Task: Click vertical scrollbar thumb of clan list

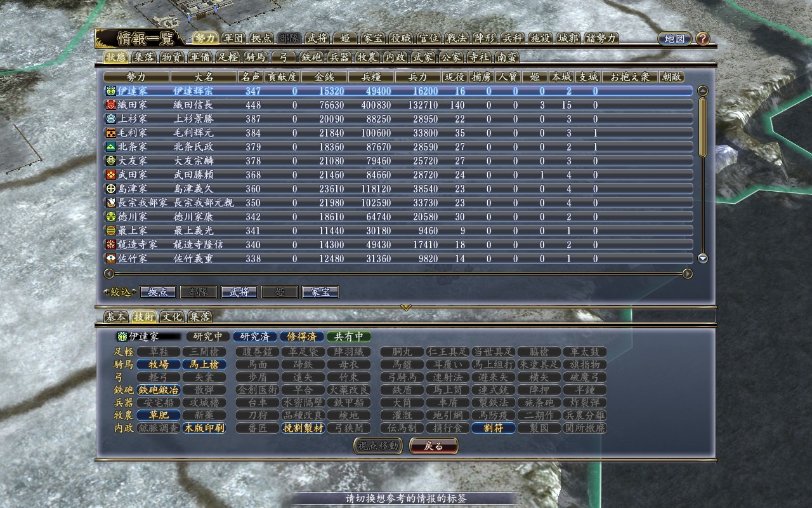Action: click(x=702, y=127)
